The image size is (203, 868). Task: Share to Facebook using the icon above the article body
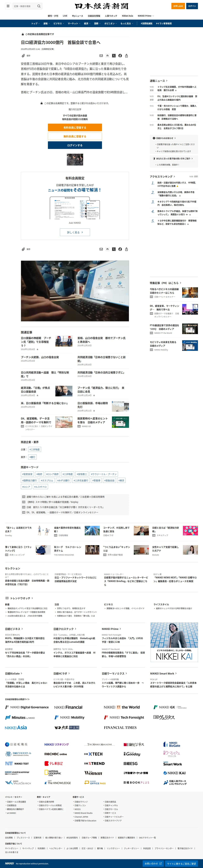click(120, 56)
